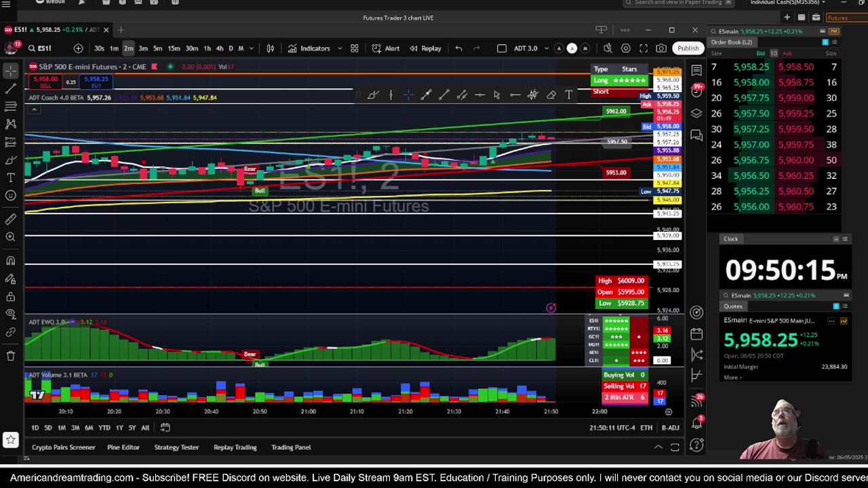This screenshot has width=868, height=488.
Task: Toggle magnet mode in left sidebar
Action: (11, 260)
